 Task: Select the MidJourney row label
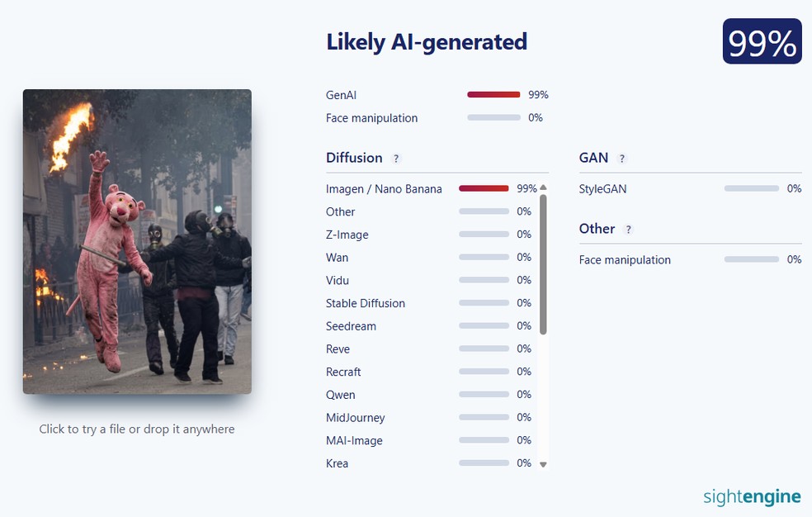tap(355, 418)
